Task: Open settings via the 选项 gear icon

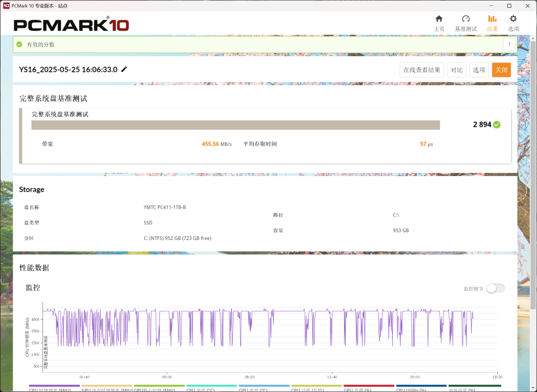Action: tap(513, 22)
